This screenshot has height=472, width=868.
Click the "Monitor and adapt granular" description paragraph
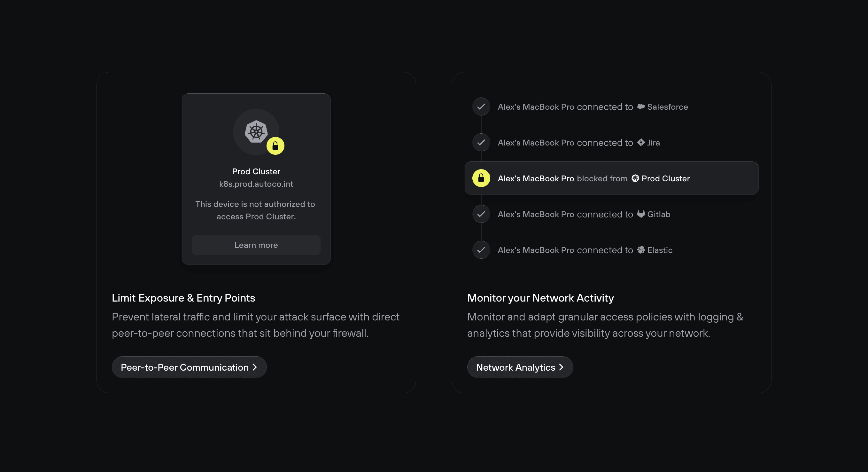605,325
